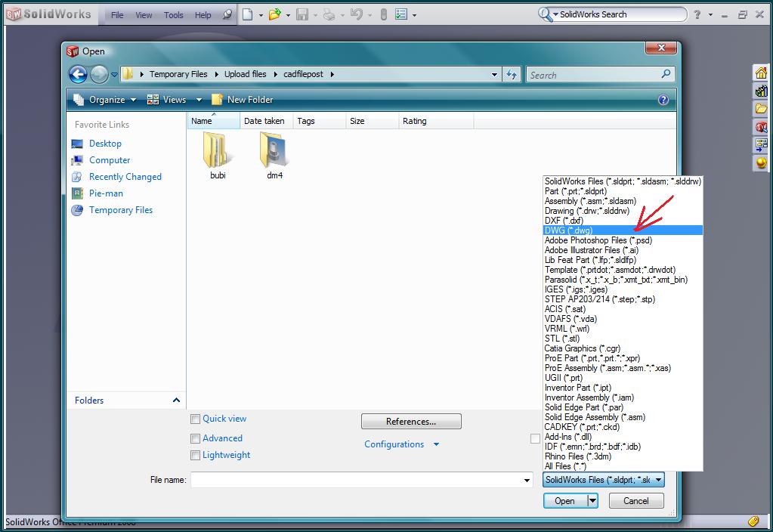This screenshot has height=532, width=773.
Task: Click Upload files in the address breadcrumb
Action: [245, 74]
